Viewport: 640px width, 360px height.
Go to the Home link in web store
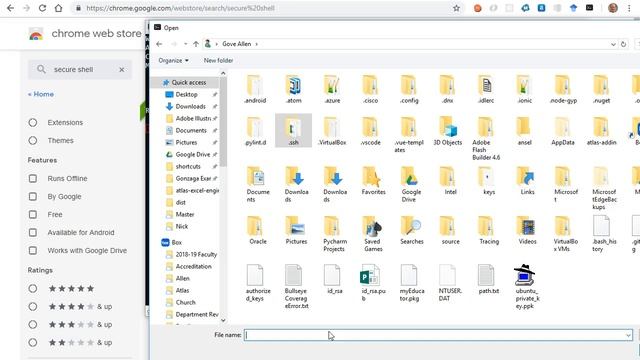pos(41,94)
